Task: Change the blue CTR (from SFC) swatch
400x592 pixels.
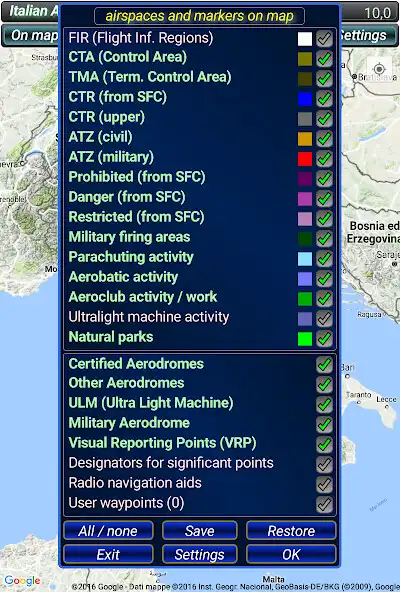Action: 305,99
